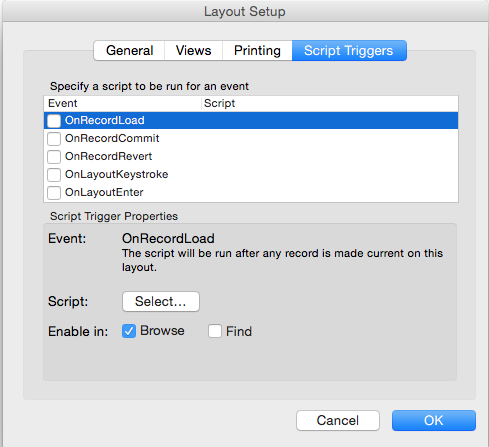The height and width of the screenshot is (447, 489).
Task: Click the Event column header
Action: coord(123,103)
